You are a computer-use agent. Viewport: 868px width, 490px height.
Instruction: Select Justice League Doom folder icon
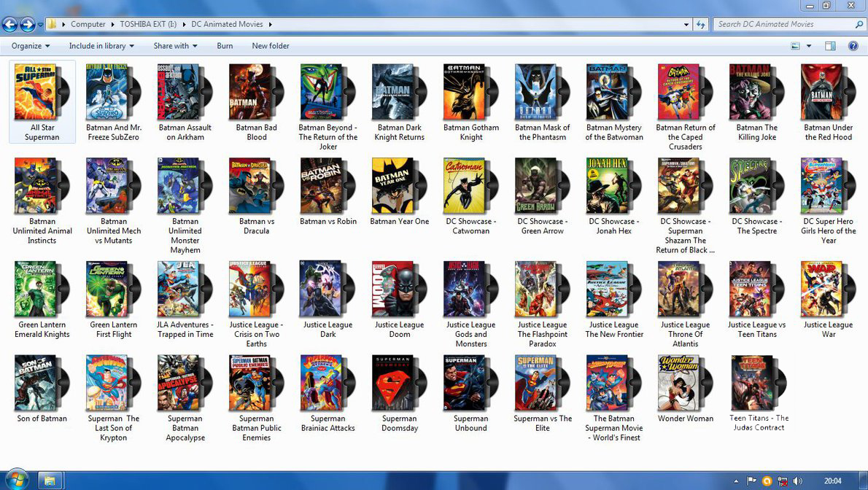398,289
